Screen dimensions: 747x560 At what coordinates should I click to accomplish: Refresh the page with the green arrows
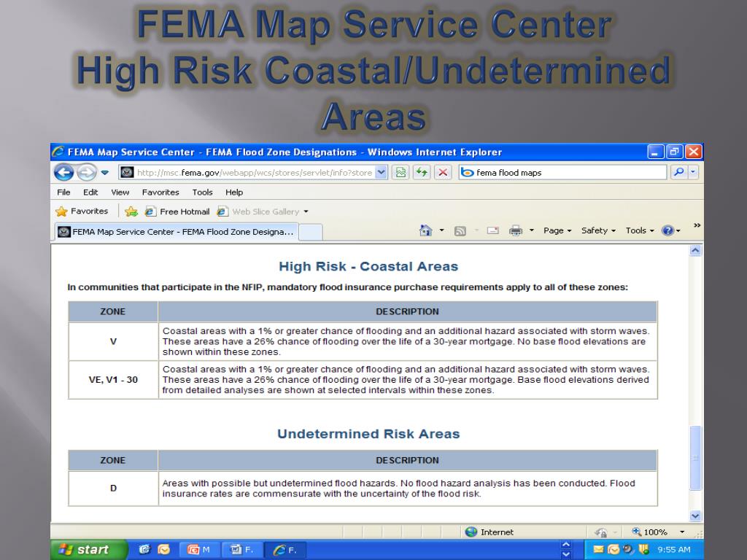tap(422, 172)
